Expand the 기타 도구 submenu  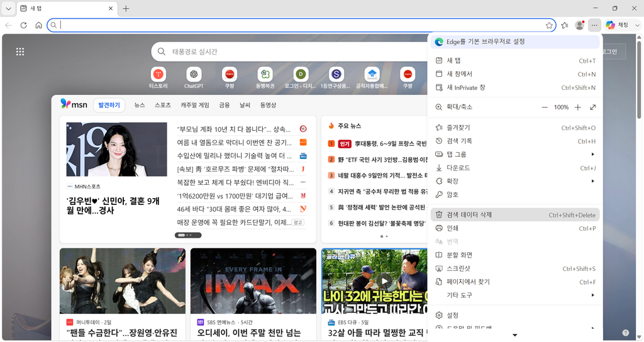coord(515,295)
